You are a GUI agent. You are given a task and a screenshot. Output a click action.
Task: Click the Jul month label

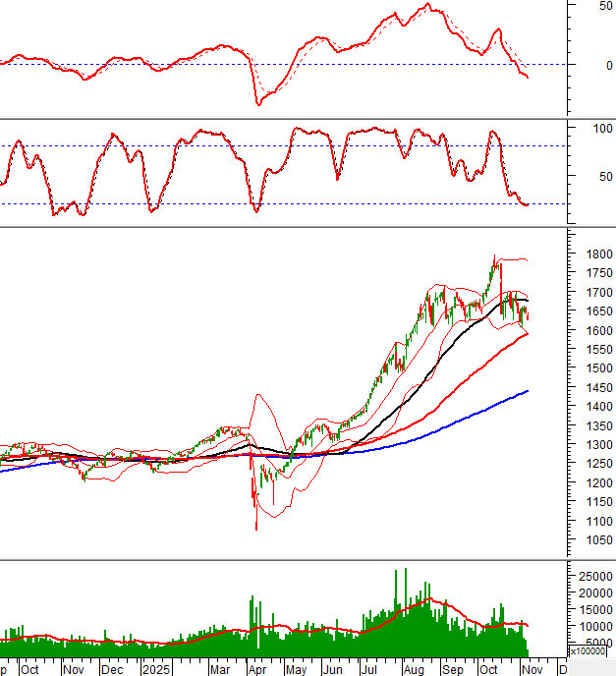[370, 669]
